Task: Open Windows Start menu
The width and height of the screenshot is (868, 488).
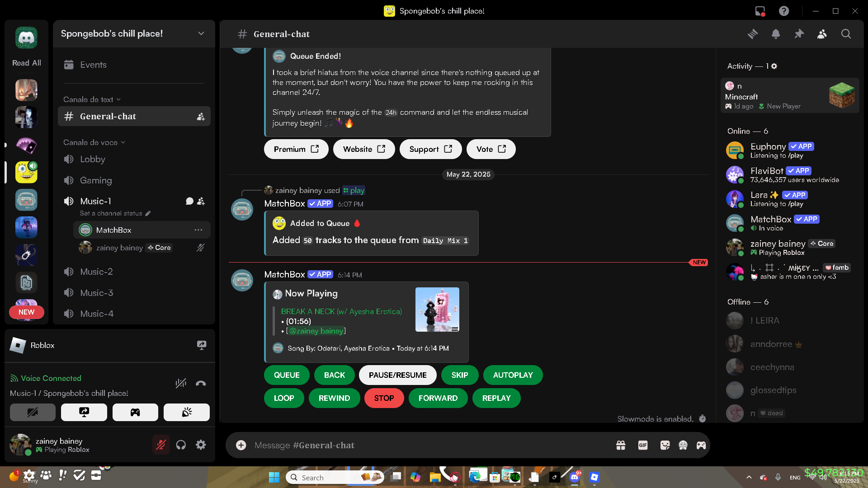Action: click(274, 477)
